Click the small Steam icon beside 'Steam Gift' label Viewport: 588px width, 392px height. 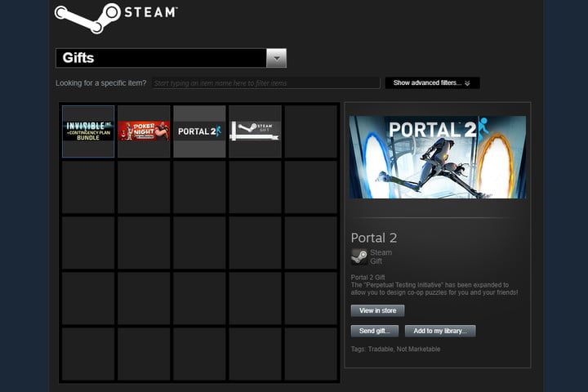pyautogui.click(x=359, y=257)
